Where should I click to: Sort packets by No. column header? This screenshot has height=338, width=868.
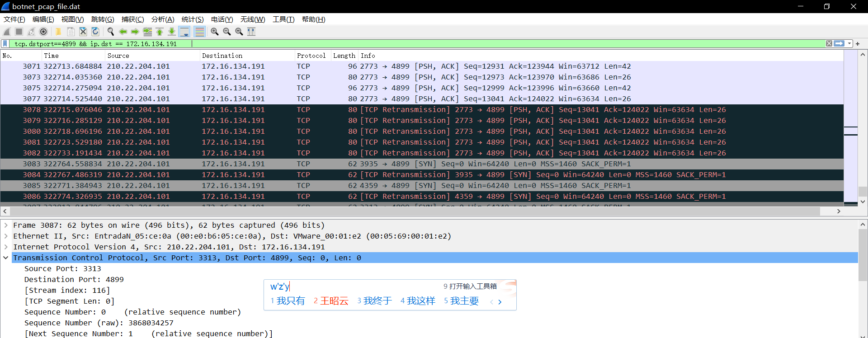[21, 56]
